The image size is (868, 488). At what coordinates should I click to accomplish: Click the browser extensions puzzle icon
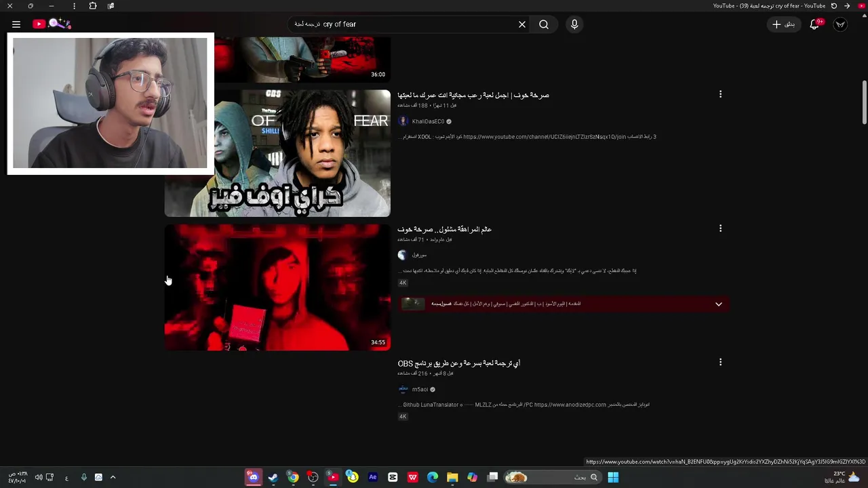pyautogui.click(x=93, y=5)
